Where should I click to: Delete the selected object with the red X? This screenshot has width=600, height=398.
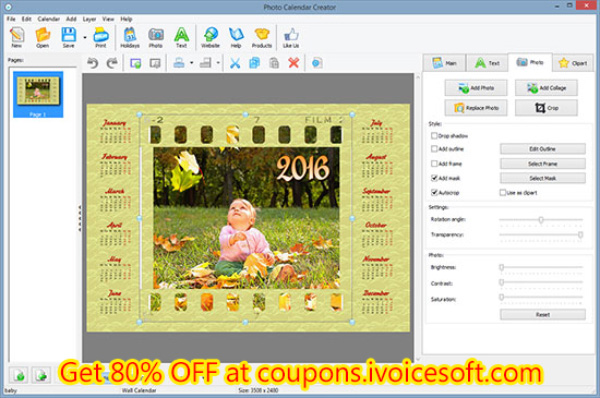point(293,63)
